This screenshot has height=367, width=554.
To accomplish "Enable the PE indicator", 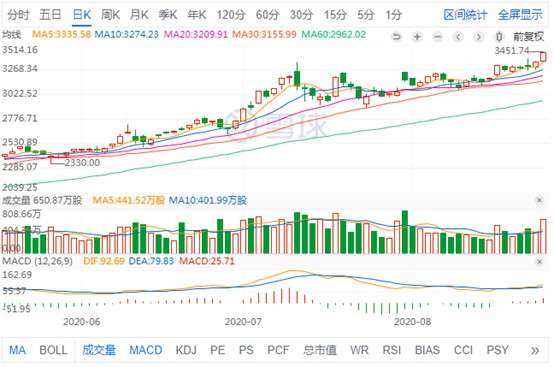I will (218, 350).
